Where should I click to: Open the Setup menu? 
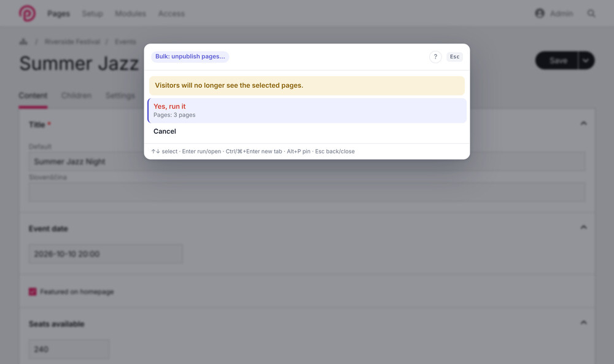(x=93, y=14)
